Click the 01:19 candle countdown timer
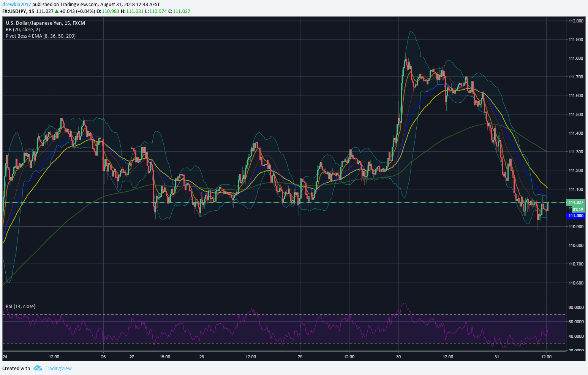This screenshot has width=588, height=375. [578, 209]
